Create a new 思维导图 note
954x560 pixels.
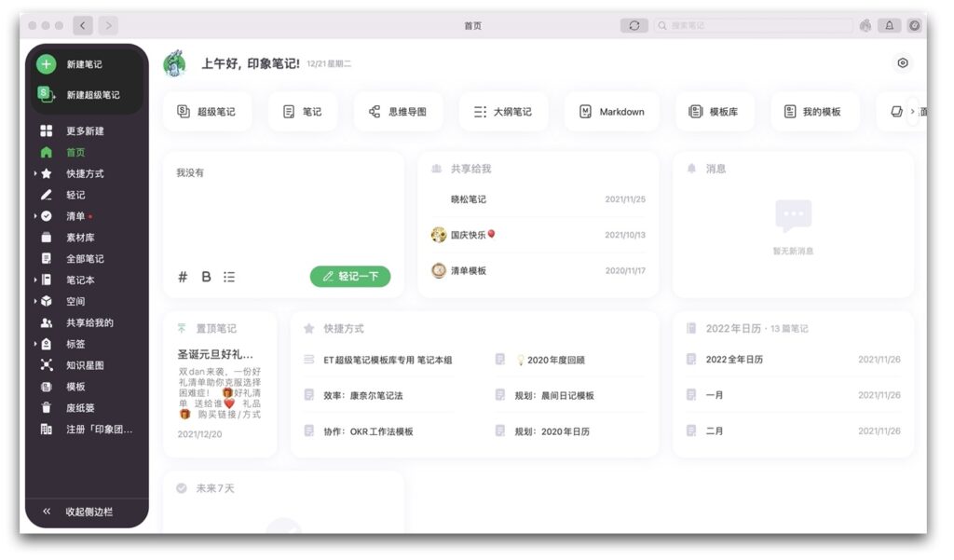398,112
